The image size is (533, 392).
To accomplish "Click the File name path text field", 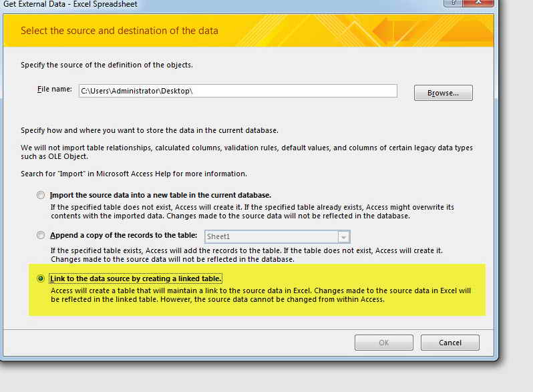I will [238, 91].
